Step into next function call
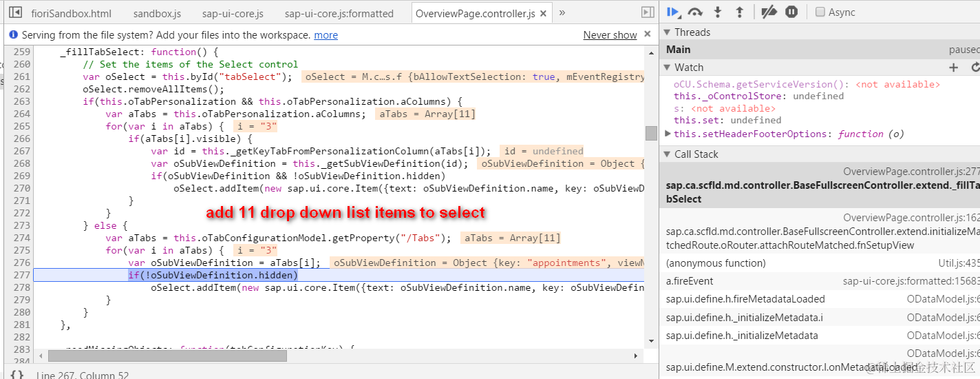 coord(718,12)
